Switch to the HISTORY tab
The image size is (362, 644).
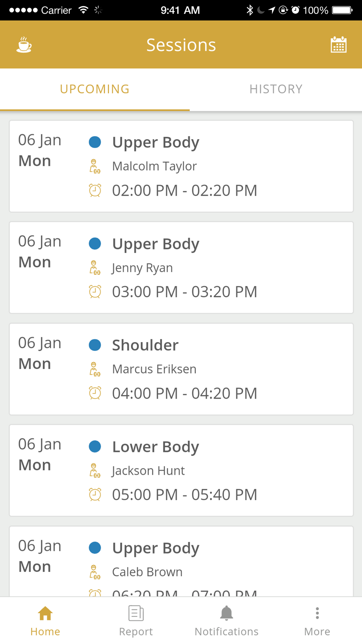click(x=276, y=89)
